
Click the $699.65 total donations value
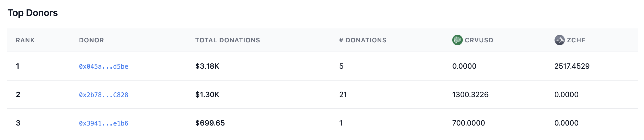[210, 123]
